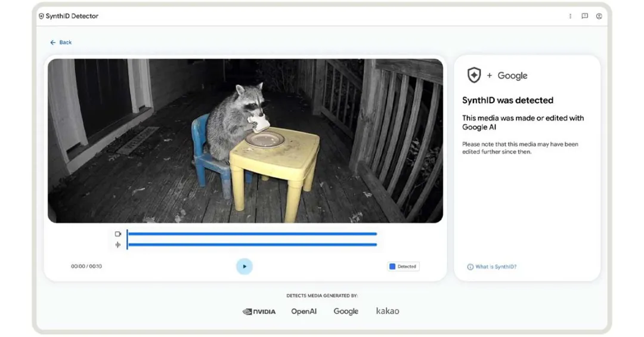Open the three-dot more options menu
The width and height of the screenshot is (644, 337).
tap(570, 16)
